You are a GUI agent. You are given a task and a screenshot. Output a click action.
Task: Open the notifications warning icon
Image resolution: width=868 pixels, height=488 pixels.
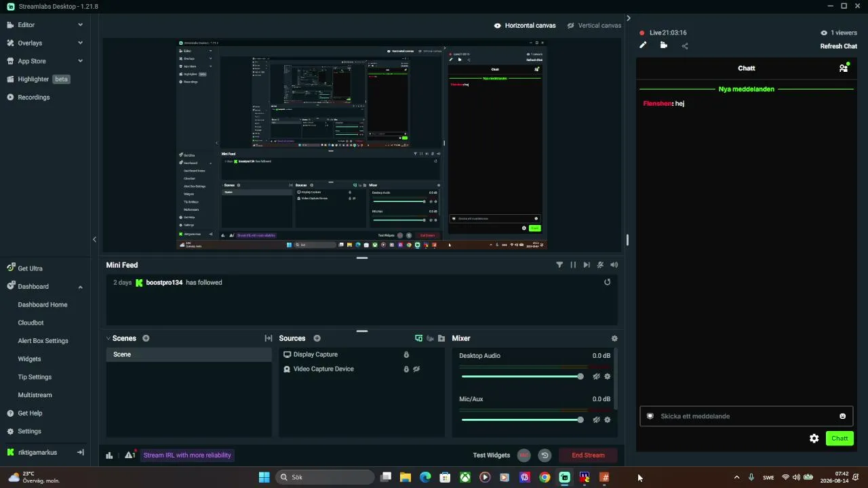(130, 455)
